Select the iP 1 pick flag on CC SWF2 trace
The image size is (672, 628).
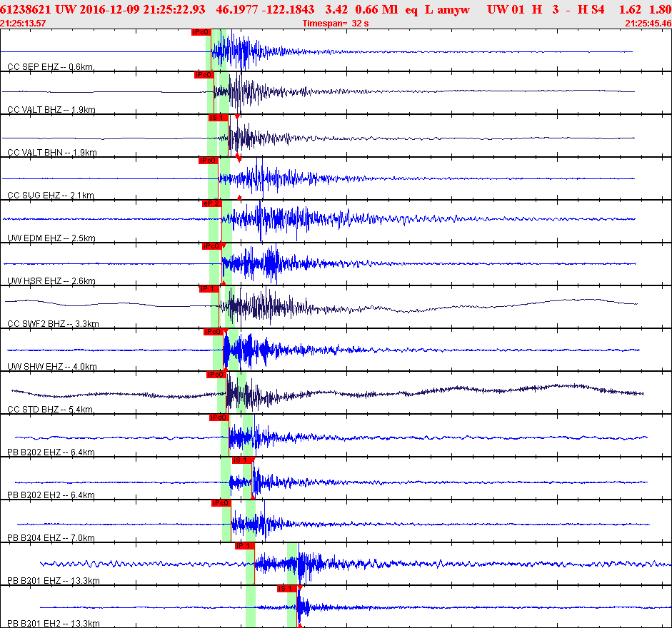209,289
